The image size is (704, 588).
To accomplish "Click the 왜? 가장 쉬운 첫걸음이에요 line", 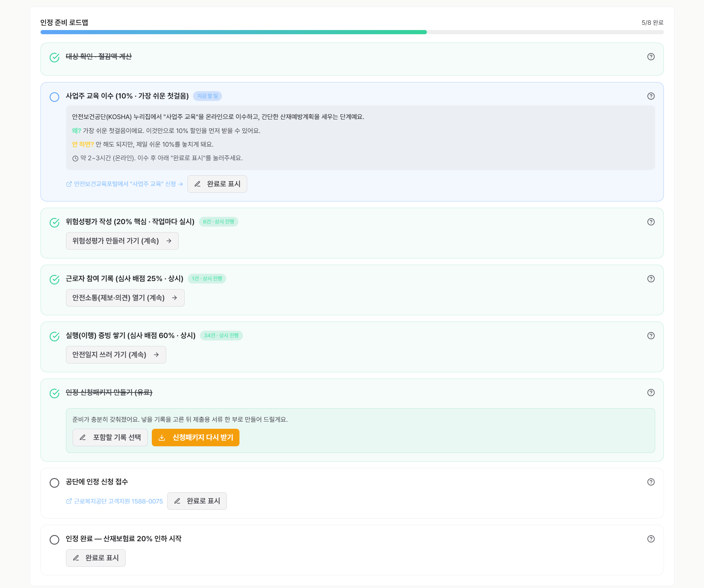I will click(x=166, y=131).
